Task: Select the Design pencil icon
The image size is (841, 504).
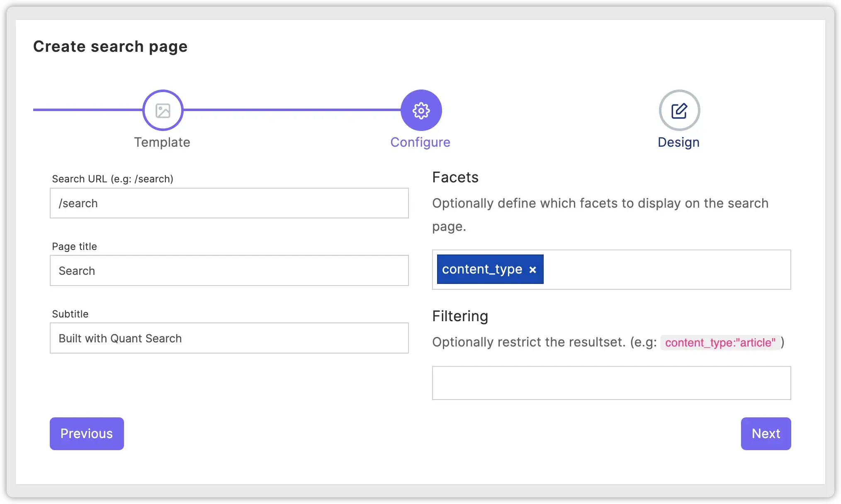Action: (678, 110)
